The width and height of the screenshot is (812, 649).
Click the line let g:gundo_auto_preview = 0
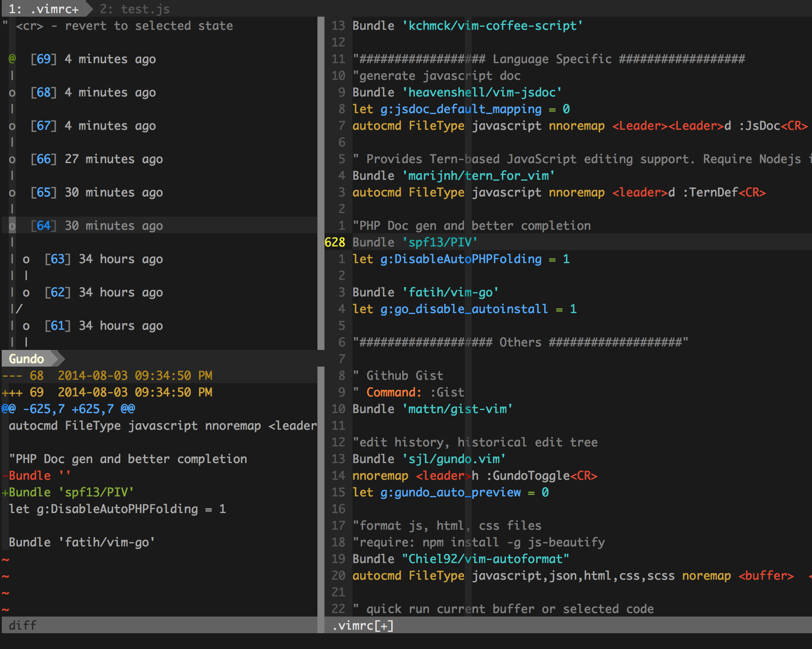pos(451,492)
